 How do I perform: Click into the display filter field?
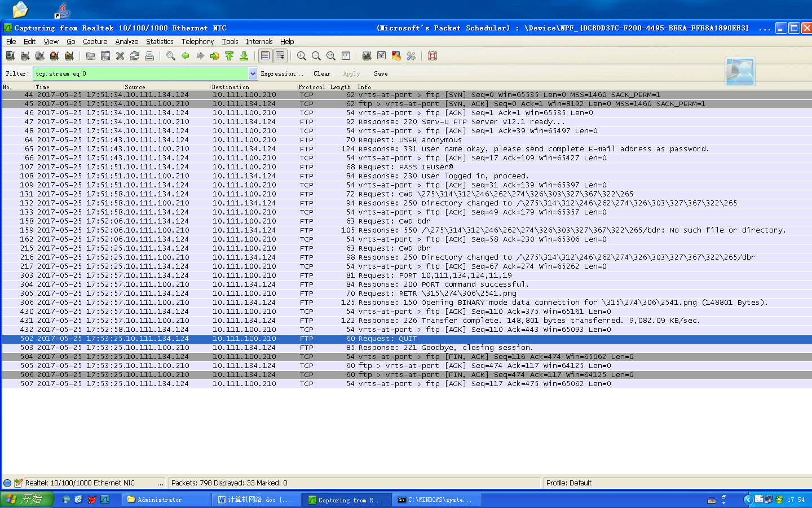(140, 73)
